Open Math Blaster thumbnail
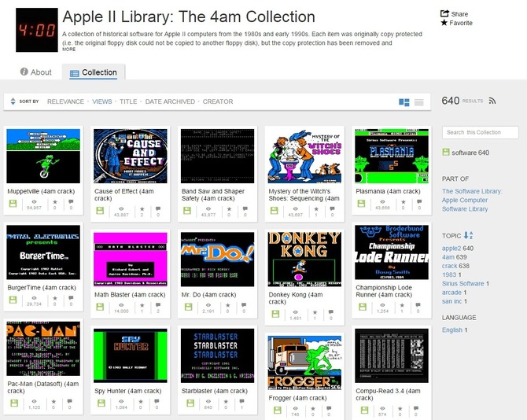Image resolution: width=527 pixels, height=420 pixels. [x=131, y=259]
